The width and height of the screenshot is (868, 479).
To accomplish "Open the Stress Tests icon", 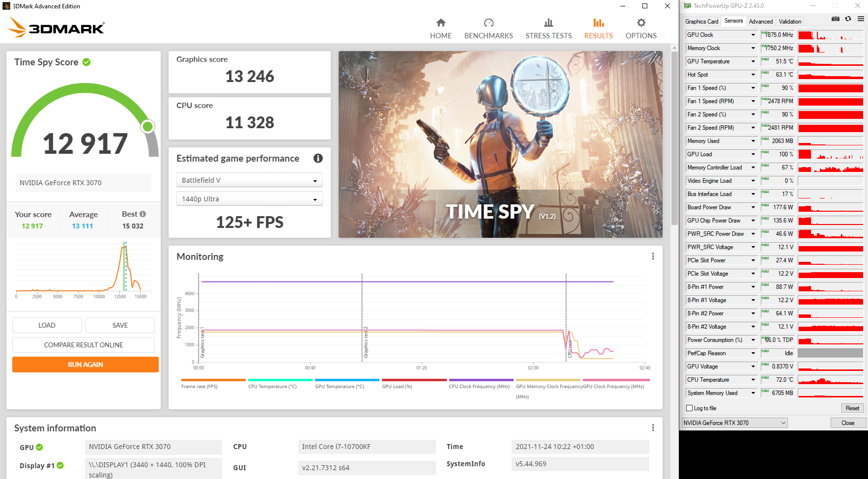I will (549, 23).
